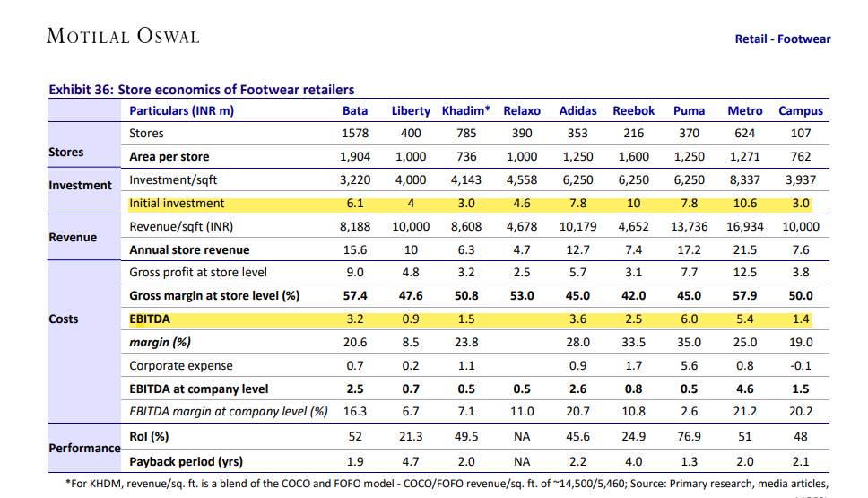Click Adidas company EBITDA margin 20.7
This screenshot has width=868, height=498.
point(577,412)
